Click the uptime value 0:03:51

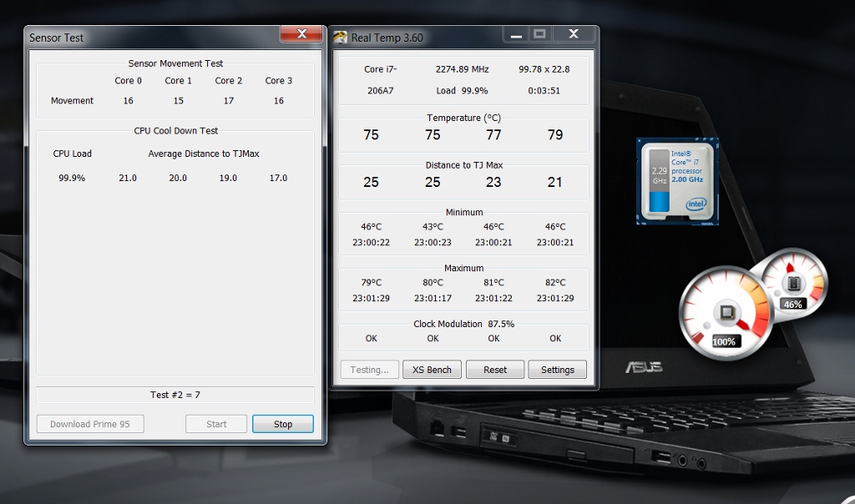click(544, 90)
